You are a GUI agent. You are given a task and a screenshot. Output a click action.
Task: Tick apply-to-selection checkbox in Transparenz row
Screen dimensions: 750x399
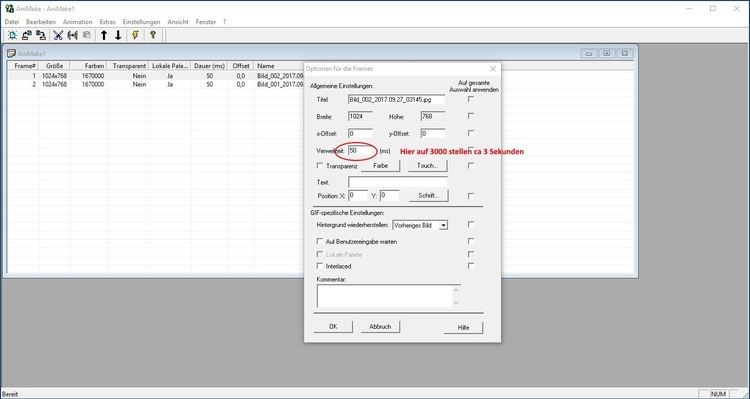point(471,166)
